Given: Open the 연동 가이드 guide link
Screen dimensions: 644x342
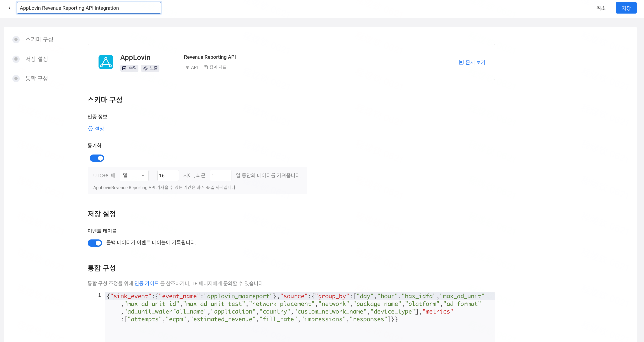Looking at the screenshot, I should tap(146, 283).
